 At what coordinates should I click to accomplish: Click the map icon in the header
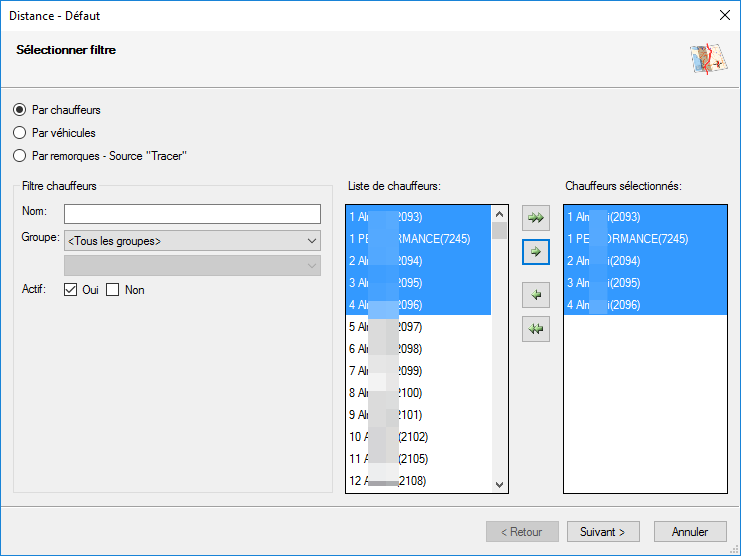click(708, 59)
